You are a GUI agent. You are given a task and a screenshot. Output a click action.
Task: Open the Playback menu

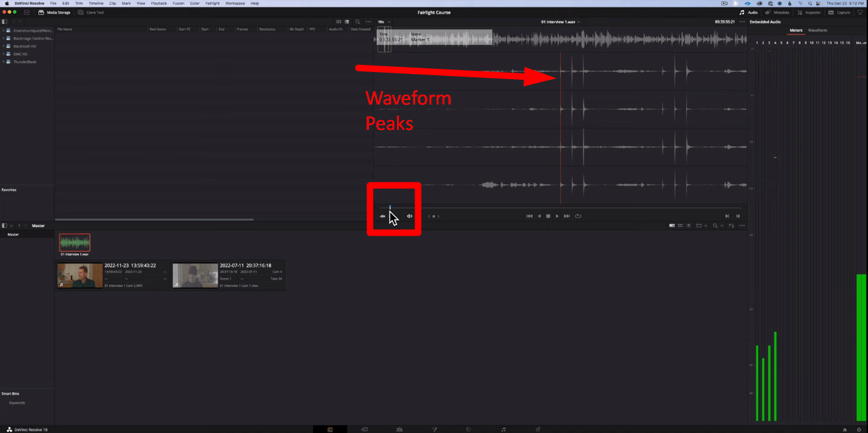pyautogui.click(x=159, y=3)
